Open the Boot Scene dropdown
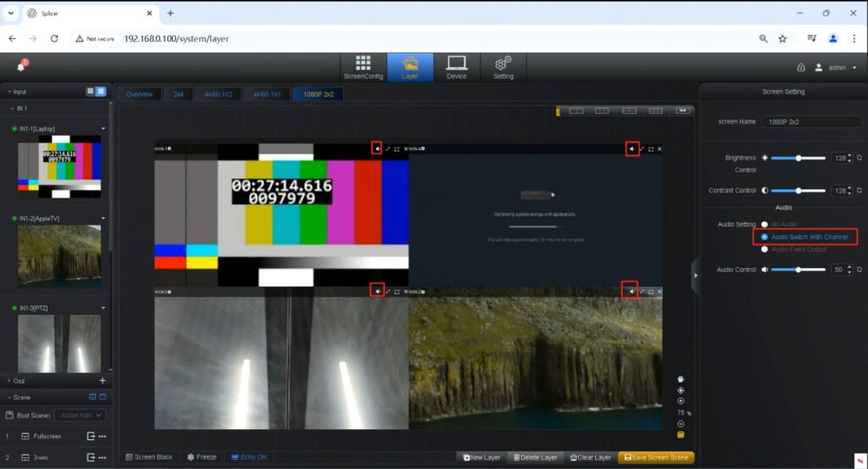Image resolution: width=868 pixels, height=469 pixels. click(80, 416)
